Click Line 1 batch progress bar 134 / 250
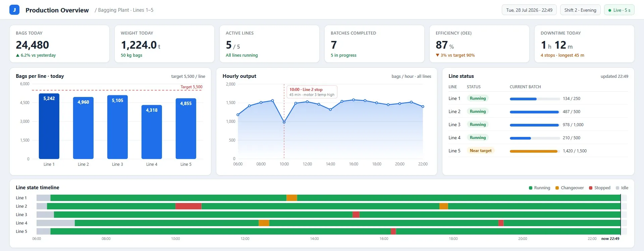The width and height of the screenshot is (644, 251). (534, 99)
